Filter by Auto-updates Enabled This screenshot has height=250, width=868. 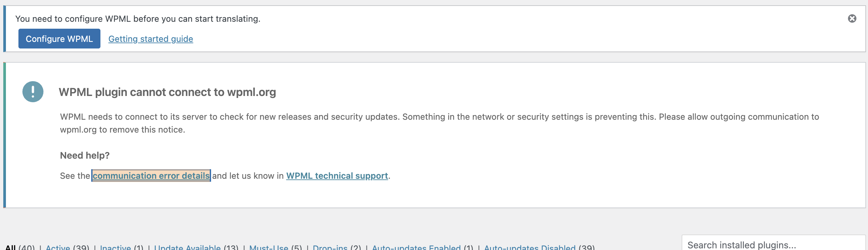point(416,247)
